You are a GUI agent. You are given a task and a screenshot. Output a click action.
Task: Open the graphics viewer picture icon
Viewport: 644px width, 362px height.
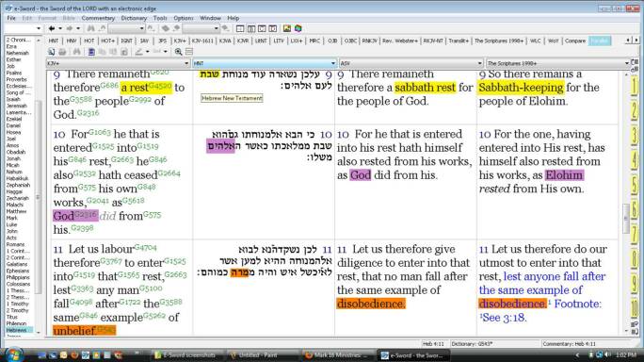pyautogui.click(x=287, y=28)
